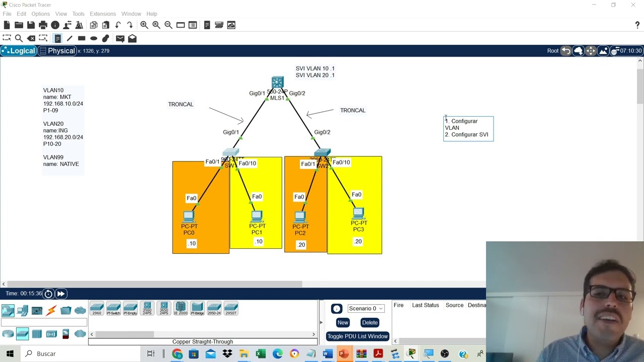Select the Place Note tool

click(57, 38)
